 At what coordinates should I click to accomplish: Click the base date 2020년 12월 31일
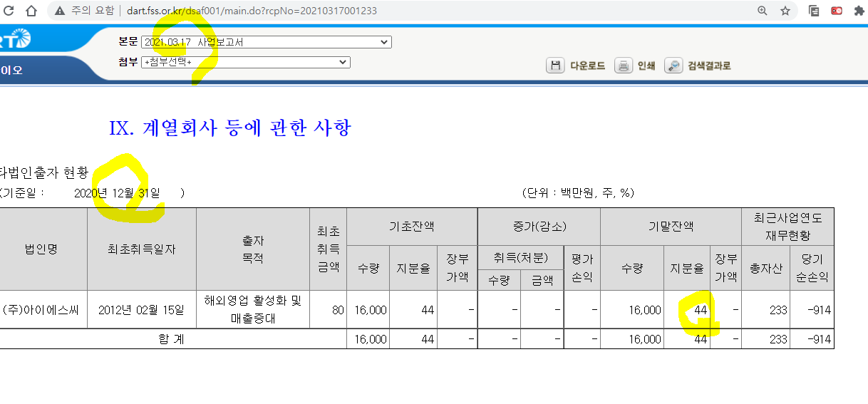point(117,193)
